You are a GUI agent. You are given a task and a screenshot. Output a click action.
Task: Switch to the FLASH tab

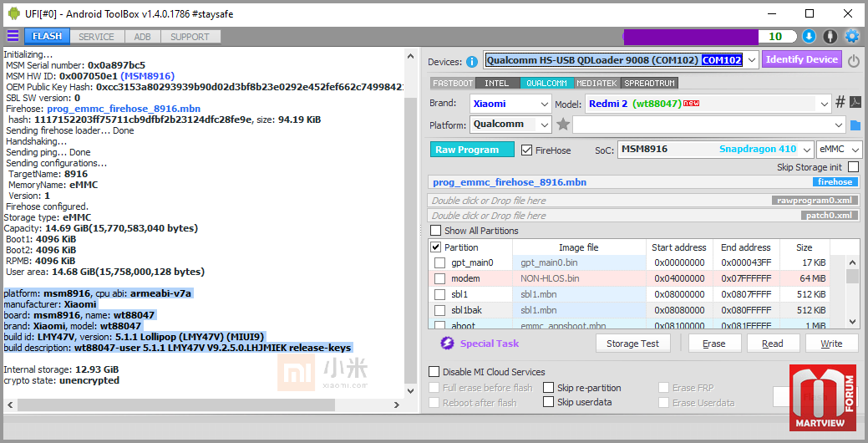(x=47, y=36)
